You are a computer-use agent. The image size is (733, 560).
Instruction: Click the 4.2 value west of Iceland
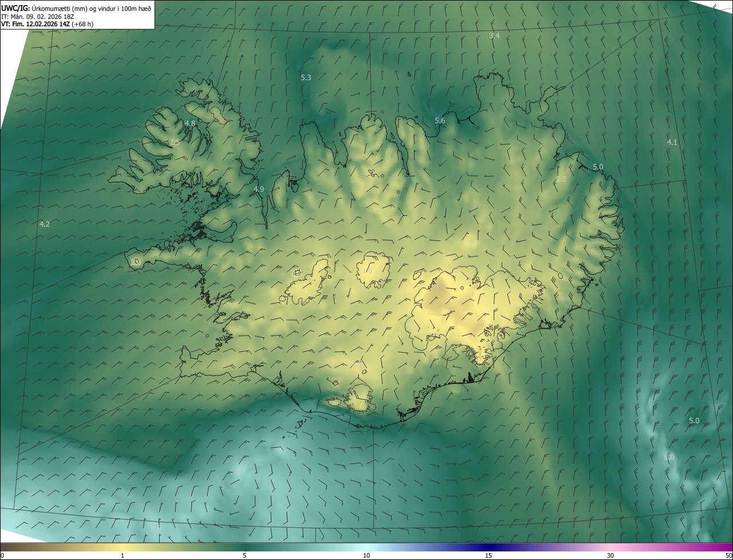point(44,224)
